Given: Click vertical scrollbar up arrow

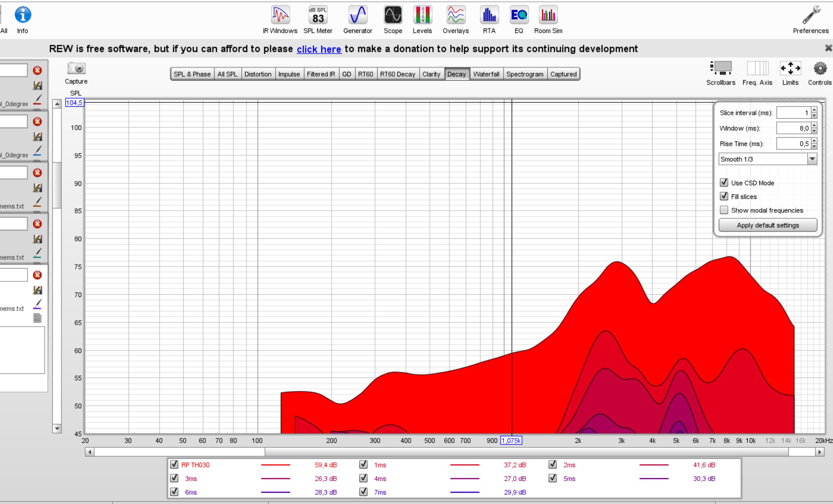Looking at the screenshot, I should tap(57, 104).
